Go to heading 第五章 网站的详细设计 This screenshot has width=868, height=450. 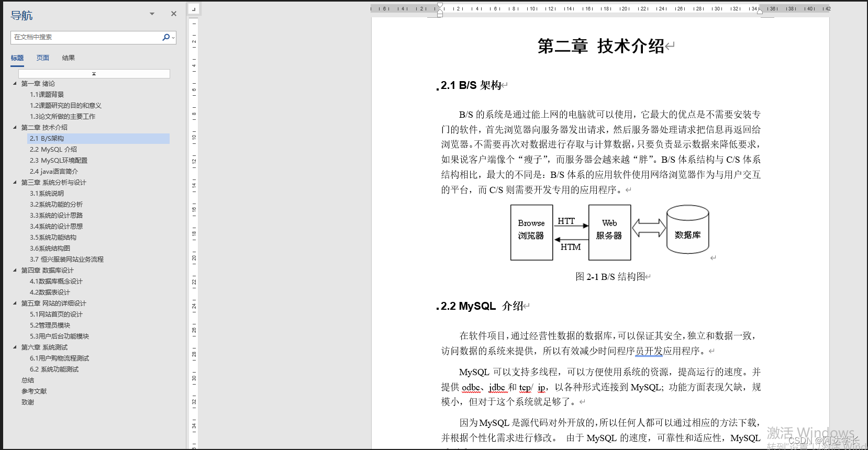53,303
